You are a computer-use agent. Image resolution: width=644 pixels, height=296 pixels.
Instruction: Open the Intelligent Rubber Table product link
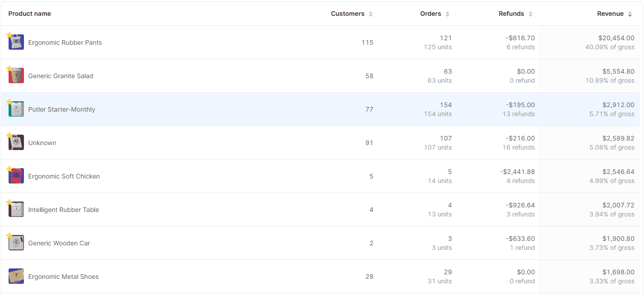[64, 210]
